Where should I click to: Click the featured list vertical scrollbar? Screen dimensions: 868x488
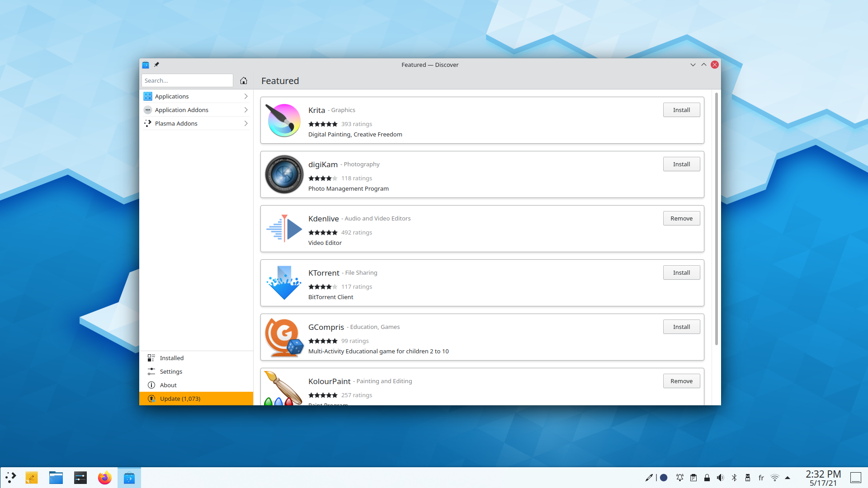click(x=716, y=219)
